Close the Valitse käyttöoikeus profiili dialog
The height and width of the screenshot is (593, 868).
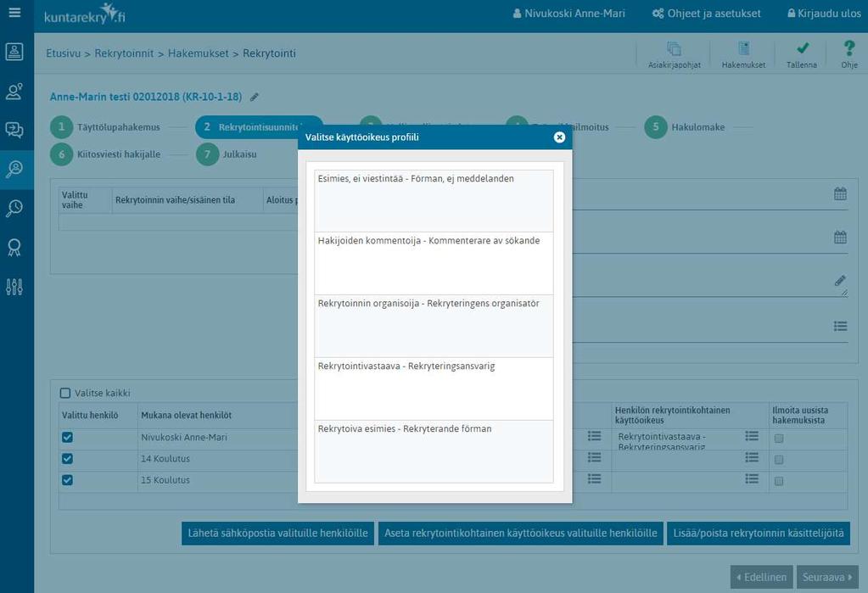tap(559, 137)
